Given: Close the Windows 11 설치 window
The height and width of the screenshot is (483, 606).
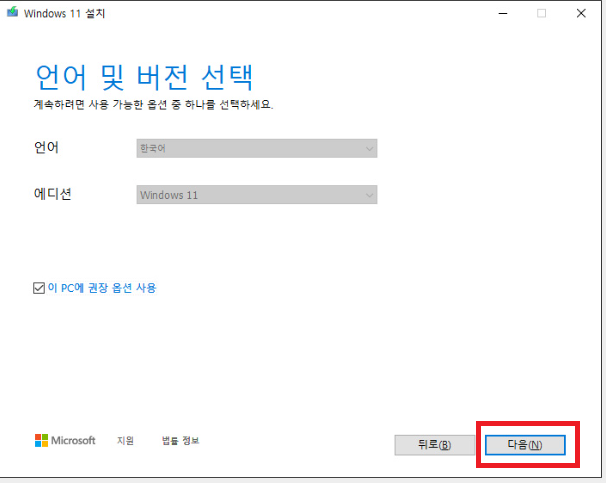Looking at the screenshot, I should pyautogui.click(x=581, y=14).
